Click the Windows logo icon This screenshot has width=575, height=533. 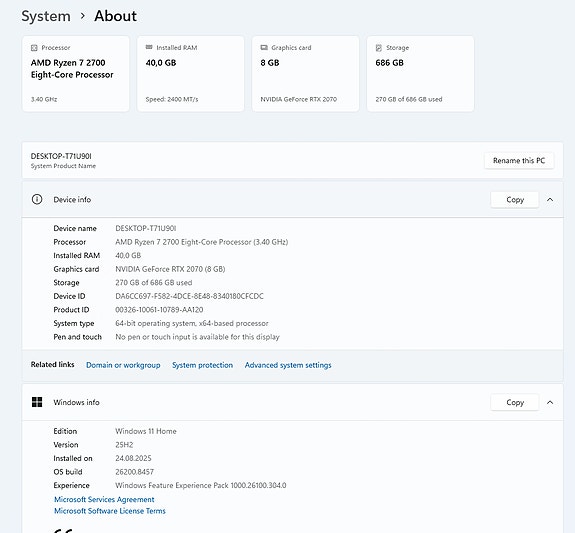coord(37,402)
